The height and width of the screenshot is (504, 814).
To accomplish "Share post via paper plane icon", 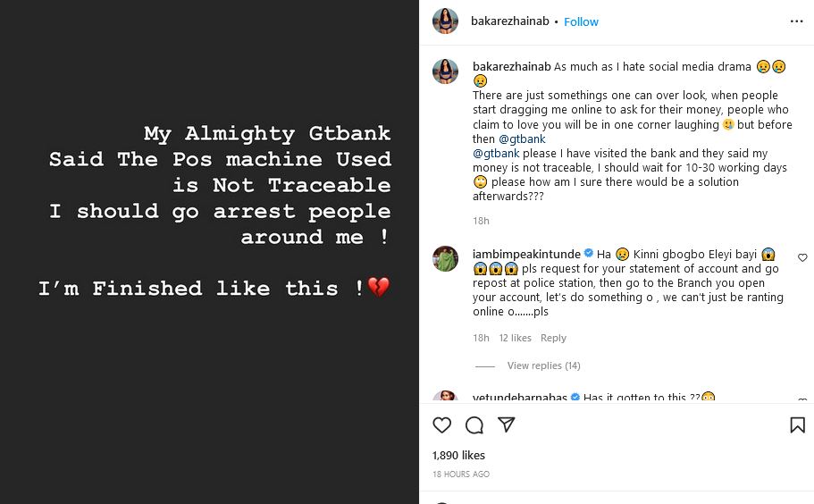I will [x=506, y=425].
